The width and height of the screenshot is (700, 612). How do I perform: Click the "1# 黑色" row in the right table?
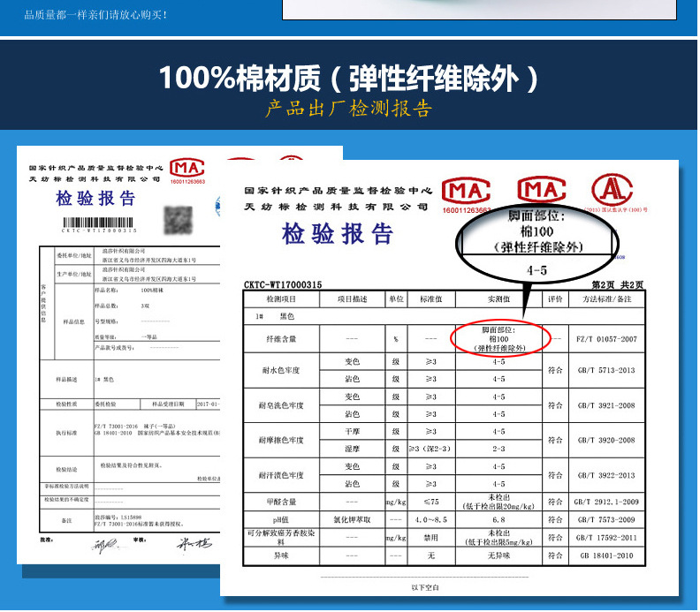coord(445,316)
